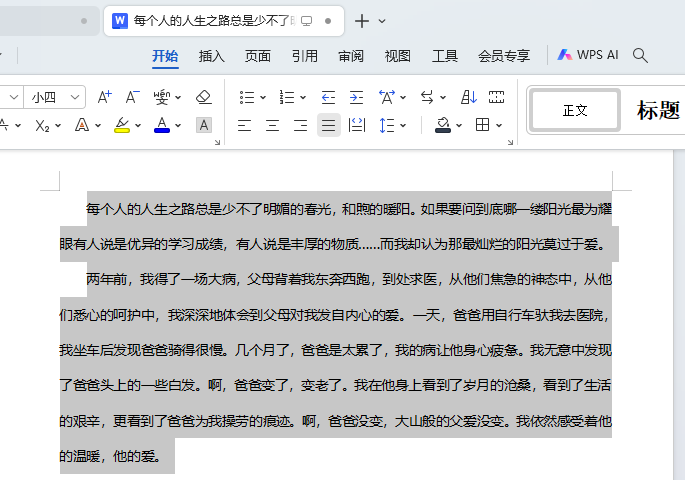Image resolution: width=685 pixels, height=480 pixels.
Task: Open the highlight color dropdown arrow
Action: point(138,126)
